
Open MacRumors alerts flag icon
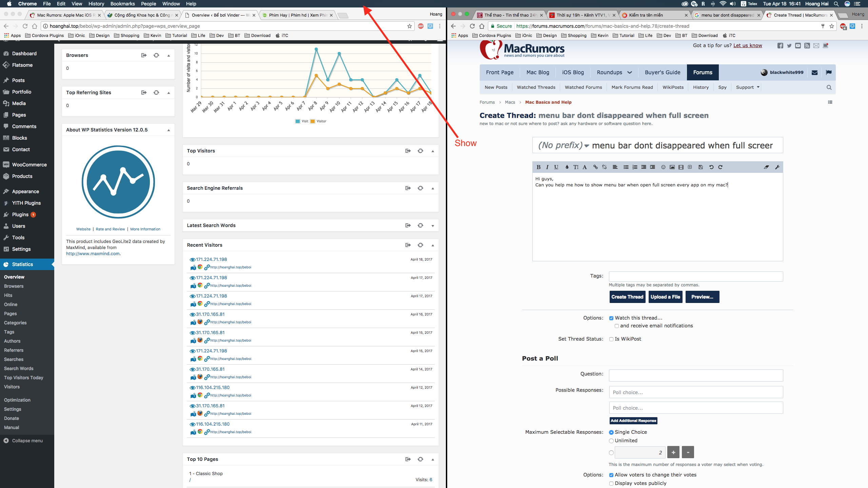[x=829, y=72]
